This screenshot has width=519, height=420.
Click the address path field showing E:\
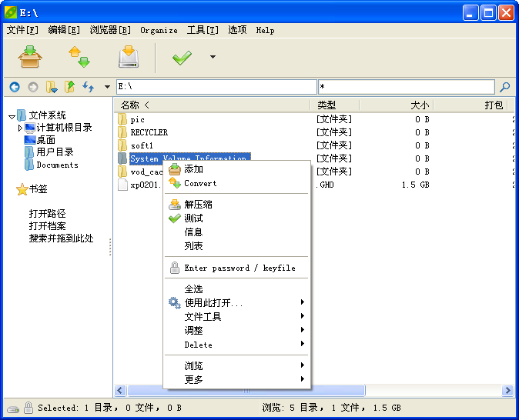click(216, 87)
